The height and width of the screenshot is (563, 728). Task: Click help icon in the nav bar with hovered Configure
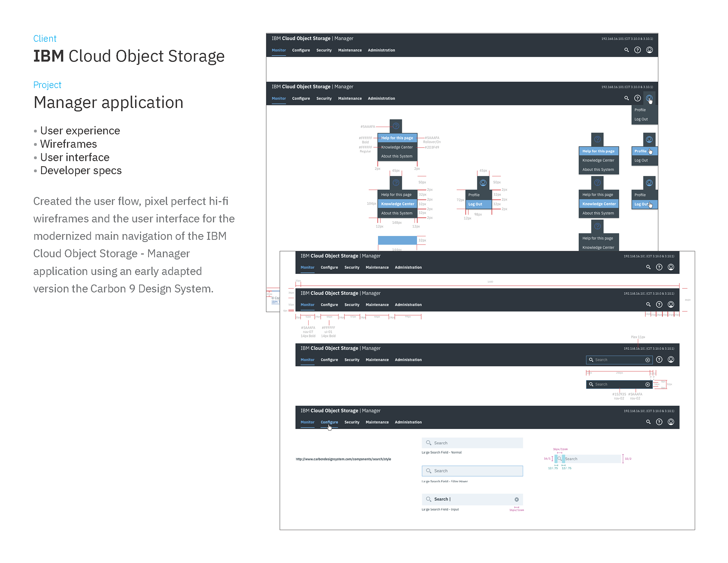pos(659,422)
